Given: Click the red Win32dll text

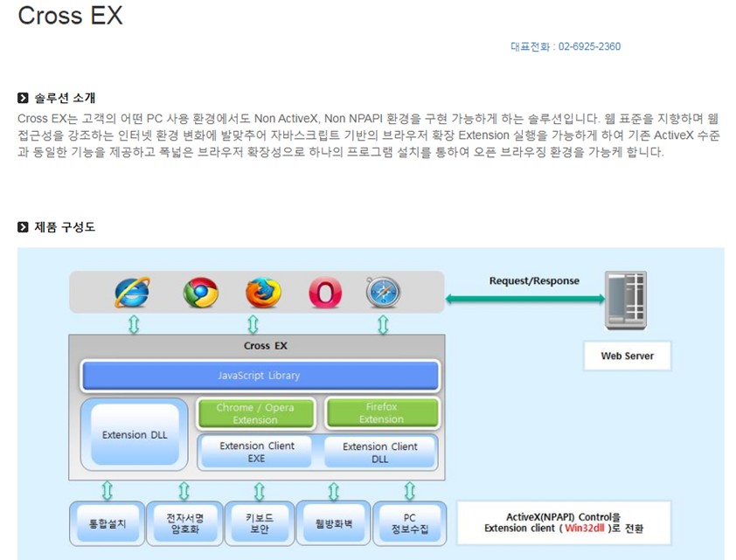Looking at the screenshot, I should click(x=585, y=528).
